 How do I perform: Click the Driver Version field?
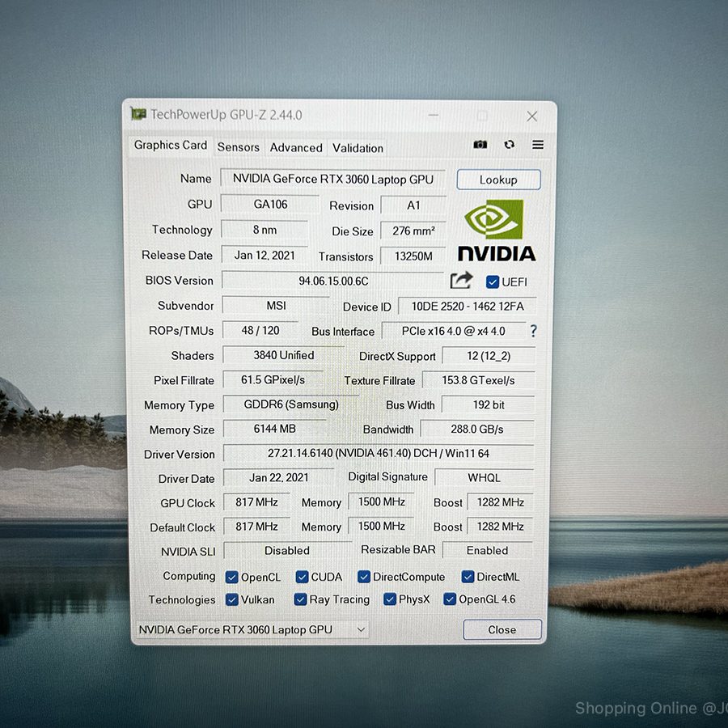click(379, 453)
